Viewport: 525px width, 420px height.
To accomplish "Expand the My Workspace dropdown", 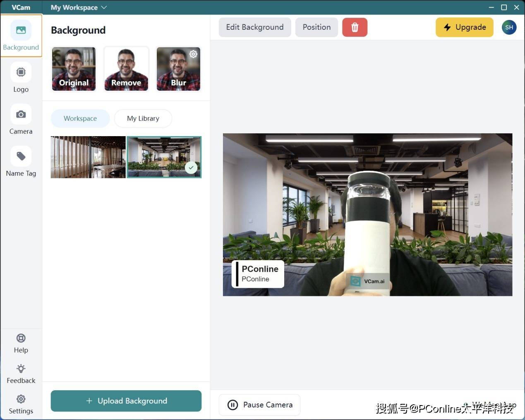I will coord(79,7).
